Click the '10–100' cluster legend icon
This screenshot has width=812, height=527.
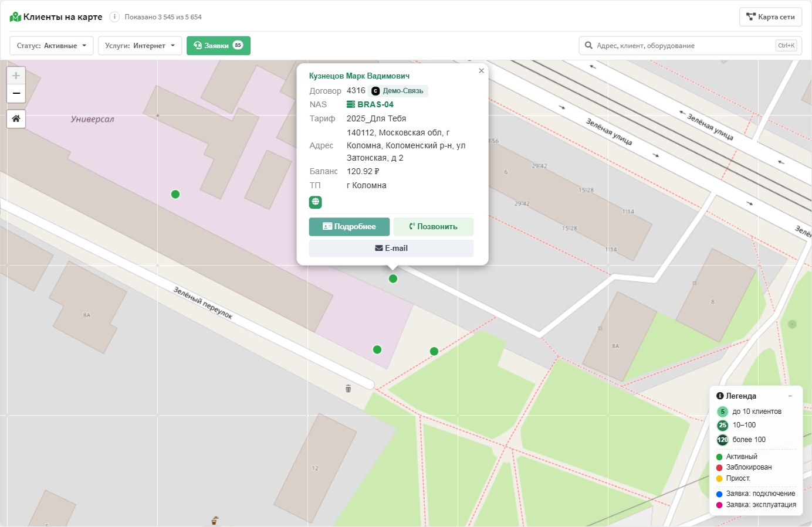[723, 426]
